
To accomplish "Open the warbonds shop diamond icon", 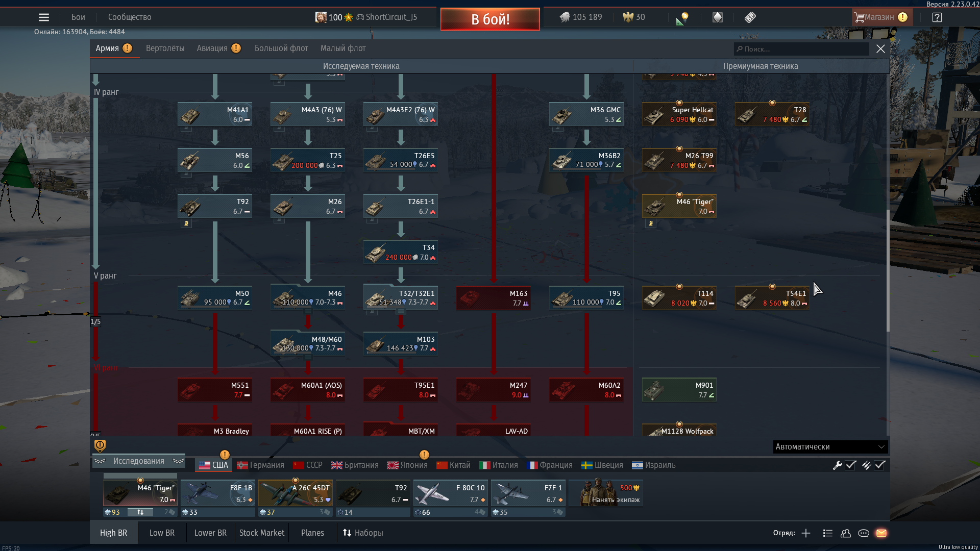I will 718,17.
